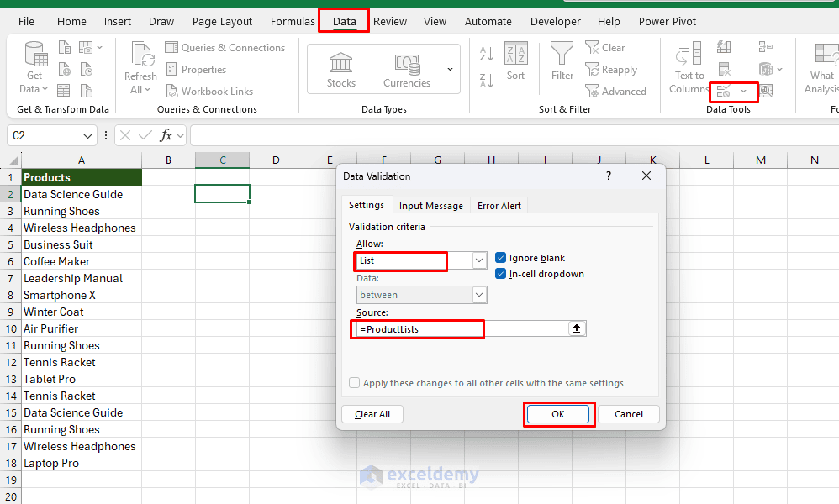Image resolution: width=839 pixels, height=504 pixels.
Task: Toggle the Filter funnel
Action: pos(562,61)
